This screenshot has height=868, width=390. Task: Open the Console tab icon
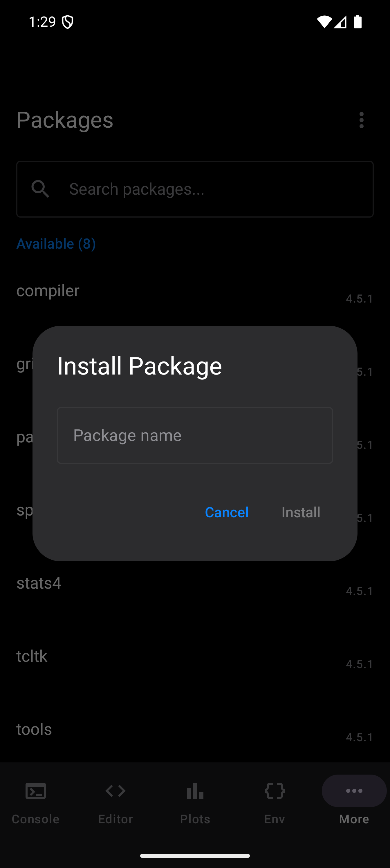(36, 791)
